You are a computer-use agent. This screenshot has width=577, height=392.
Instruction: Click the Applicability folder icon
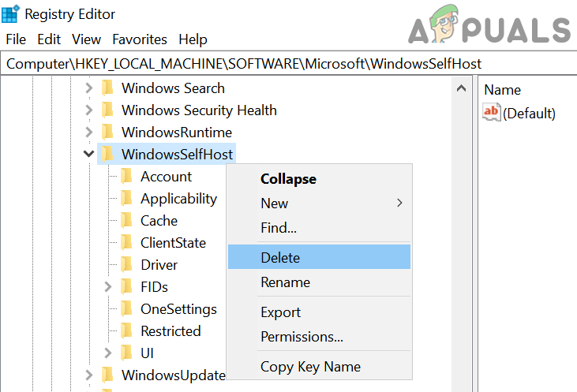click(126, 199)
